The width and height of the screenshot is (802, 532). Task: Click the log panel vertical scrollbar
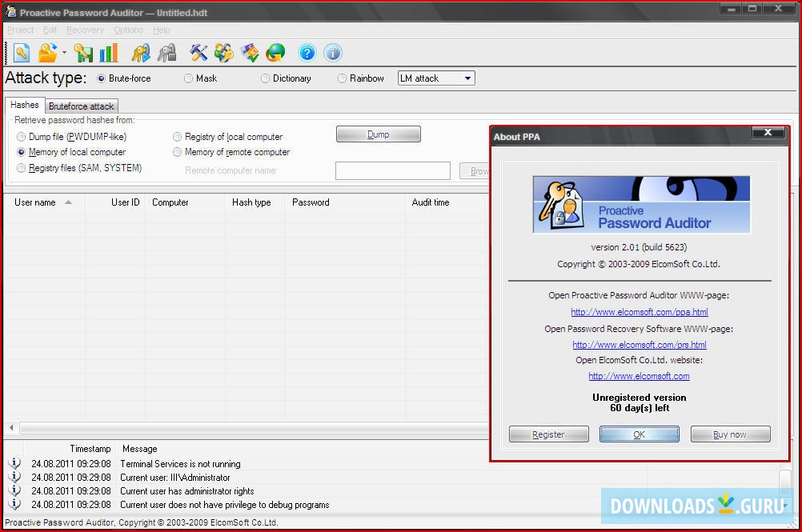click(x=786, y=483)
